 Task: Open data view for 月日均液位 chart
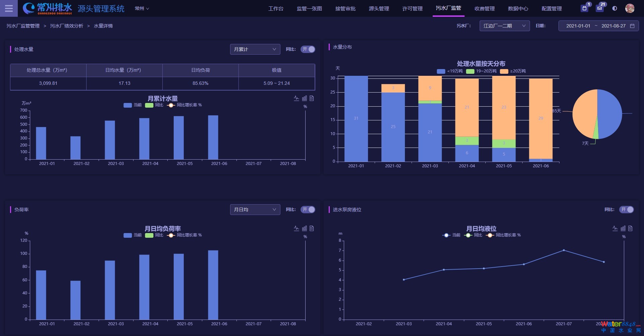coord(630,228)
